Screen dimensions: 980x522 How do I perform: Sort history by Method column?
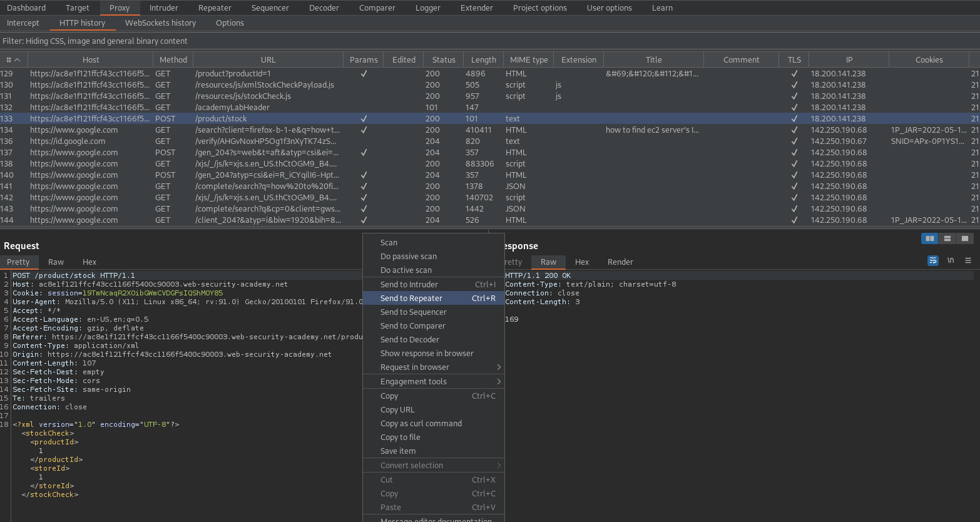173,59
